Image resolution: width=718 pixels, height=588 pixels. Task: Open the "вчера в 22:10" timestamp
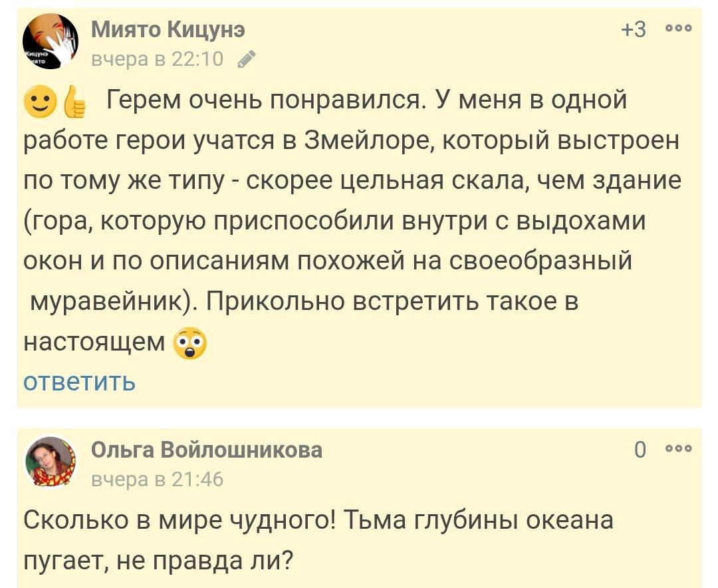[x=157, y=59]
